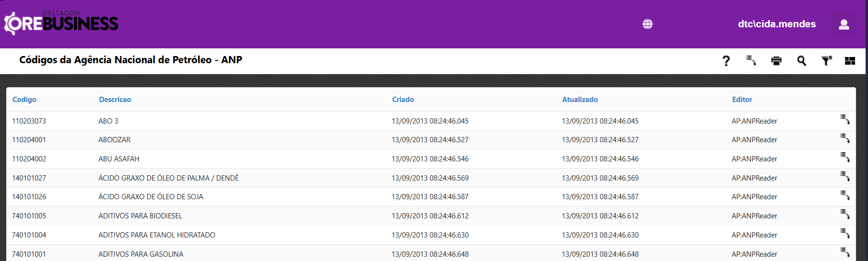The width and height of the screenshot is (868, 261).
Task: Sort by the Descricao column header
Action: 115,100
